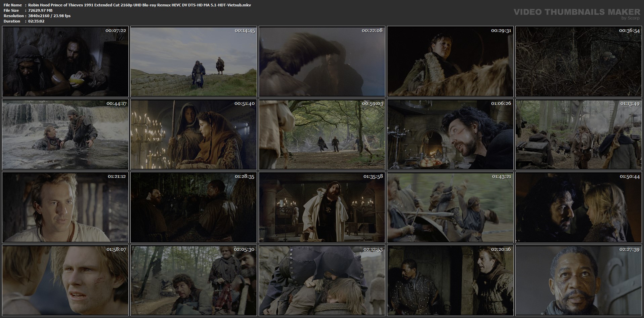644x318 pixels.
Task: View the thumbnail stamped 02:05:30
Action: coord(194,280)
